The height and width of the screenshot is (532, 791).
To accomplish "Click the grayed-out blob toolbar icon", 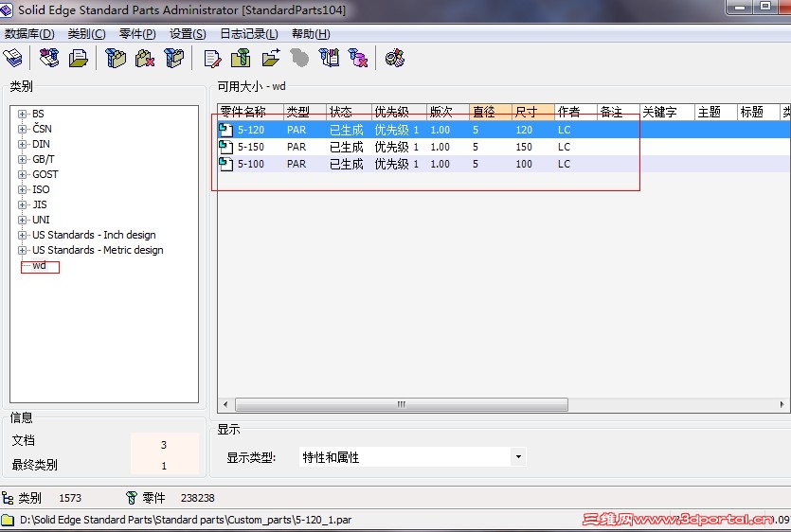I will point(299,58).
